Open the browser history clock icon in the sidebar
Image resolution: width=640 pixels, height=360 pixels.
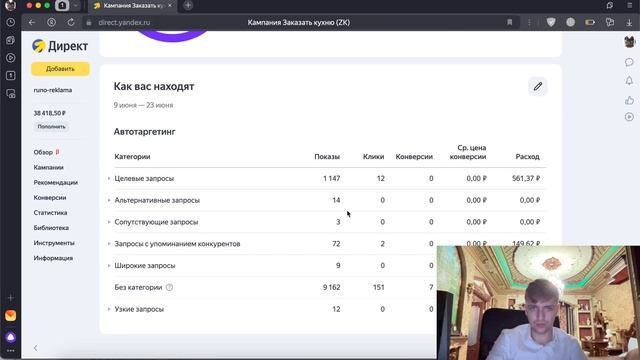(x=11, y=22)
